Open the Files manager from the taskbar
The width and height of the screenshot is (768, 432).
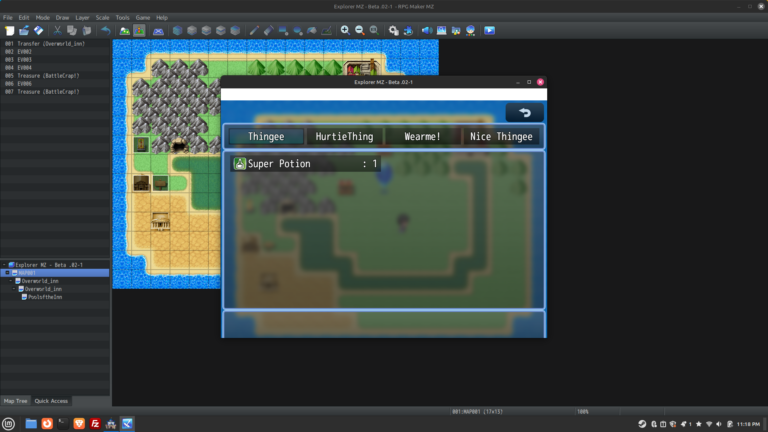(31, 424)
